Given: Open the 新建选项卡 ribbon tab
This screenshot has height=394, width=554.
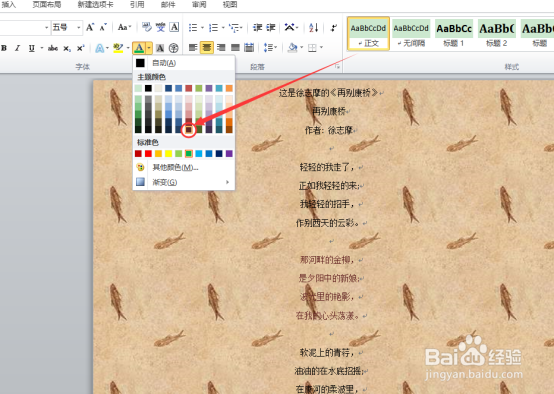Looking at the screenshot, I should pos(95,5).
